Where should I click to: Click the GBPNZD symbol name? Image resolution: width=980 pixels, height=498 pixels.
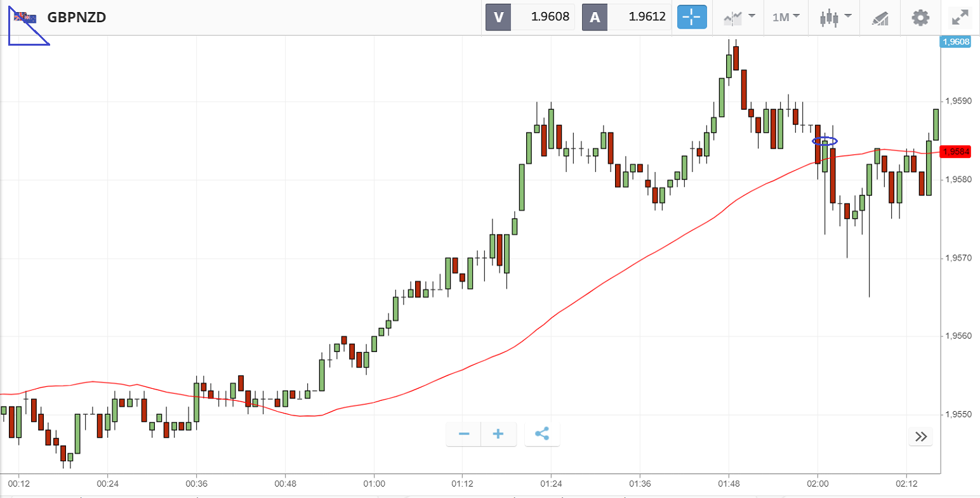[76, 18]
